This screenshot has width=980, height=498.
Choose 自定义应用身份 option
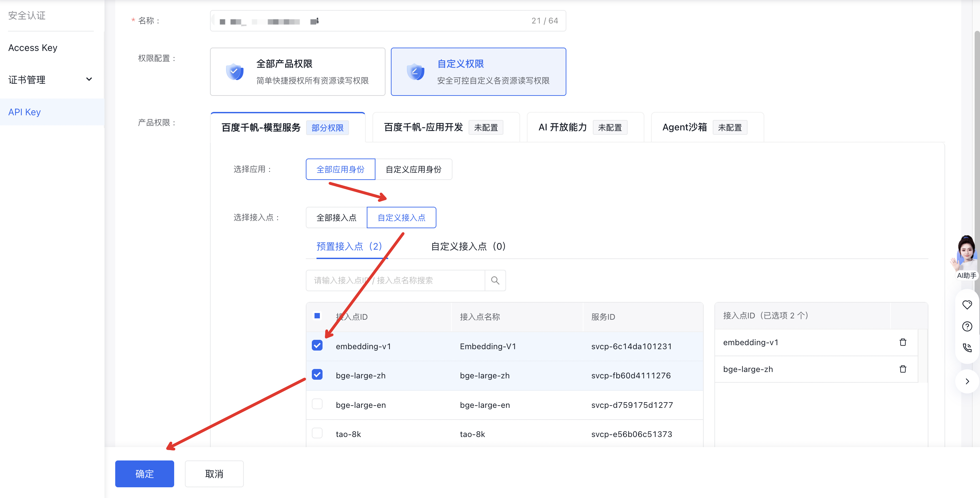point(413,170)
